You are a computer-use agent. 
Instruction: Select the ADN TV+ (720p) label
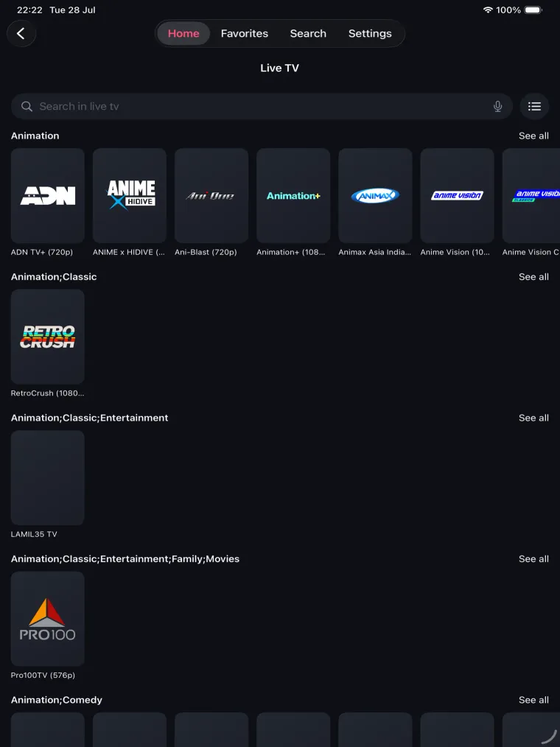tap(42, 252)
